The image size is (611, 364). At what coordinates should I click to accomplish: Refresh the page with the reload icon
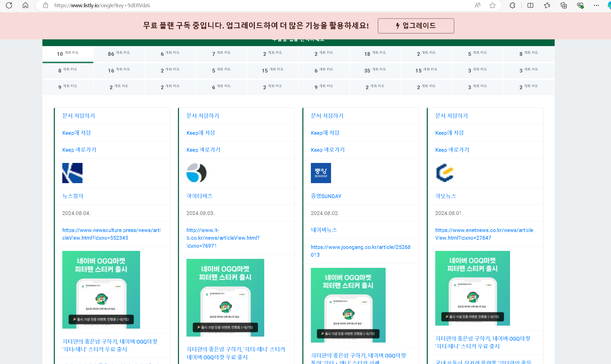9,5
